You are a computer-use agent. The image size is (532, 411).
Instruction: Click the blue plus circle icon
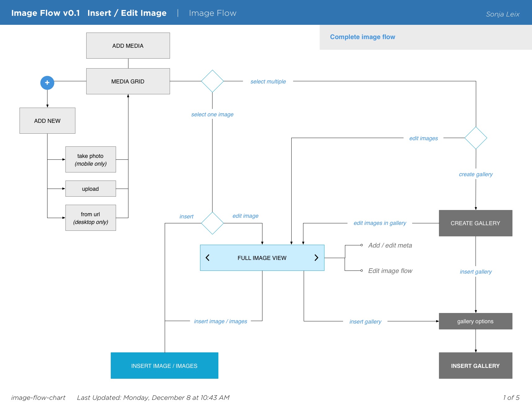click(47, 83)
